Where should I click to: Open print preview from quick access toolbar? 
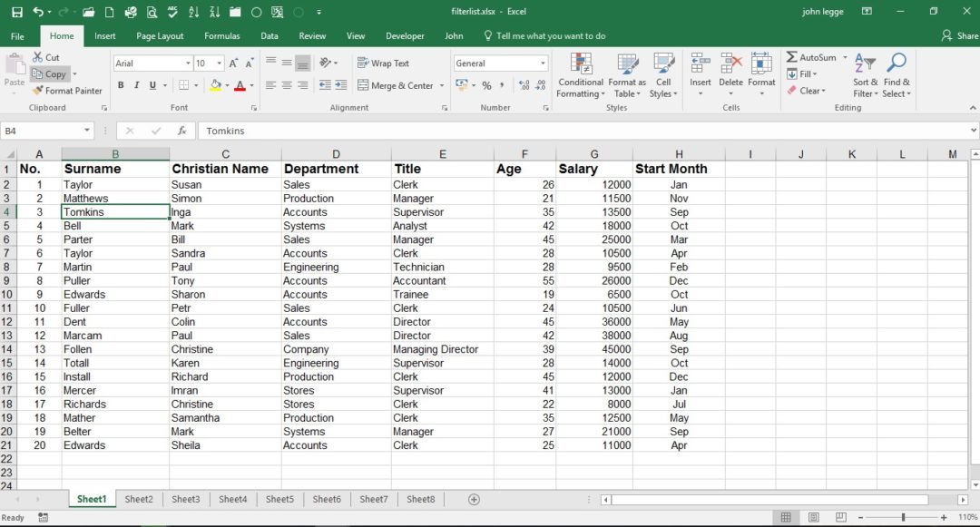point(152,12)
